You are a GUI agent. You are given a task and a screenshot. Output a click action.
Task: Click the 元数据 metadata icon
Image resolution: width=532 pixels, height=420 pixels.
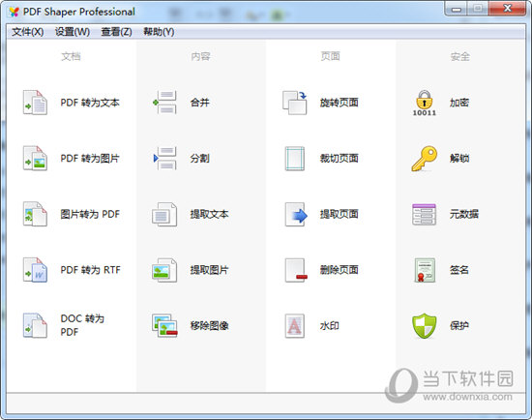click(424, 214)
